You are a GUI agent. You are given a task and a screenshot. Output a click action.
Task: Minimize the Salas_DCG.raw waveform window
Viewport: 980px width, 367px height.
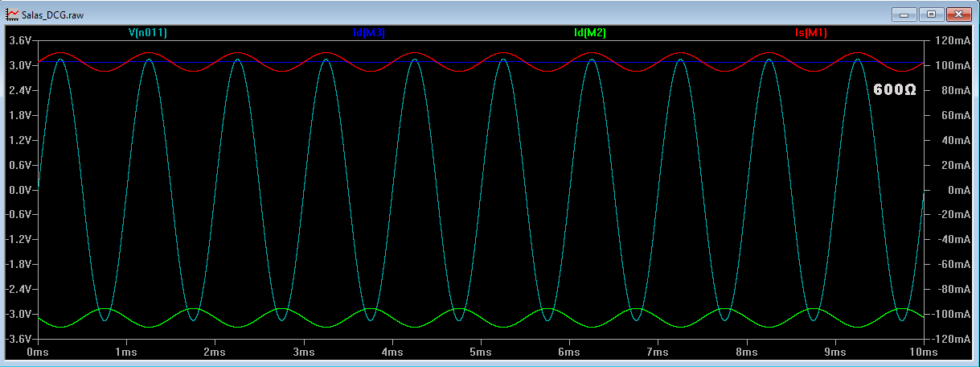pyautogui.click(x=906, y=14)
